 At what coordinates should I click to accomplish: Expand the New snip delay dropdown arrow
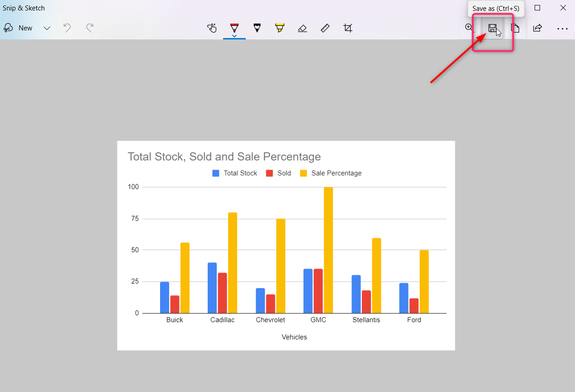[x=47, y=28]
